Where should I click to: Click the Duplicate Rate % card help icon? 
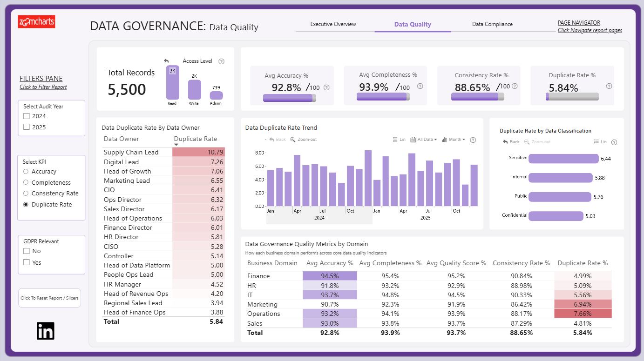[x=609, y=86]
